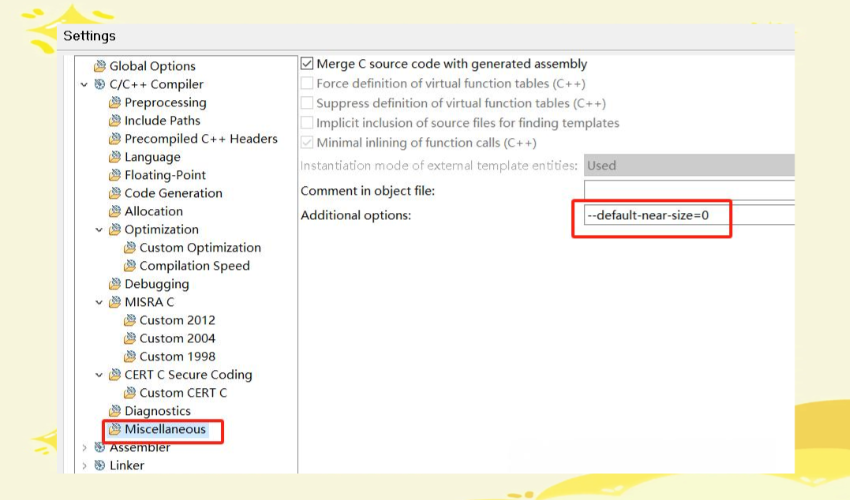Open the Include Paths settings page
The width and height of the screenshot is (850, 500).
pyautogui.click(x=162, y=120)
